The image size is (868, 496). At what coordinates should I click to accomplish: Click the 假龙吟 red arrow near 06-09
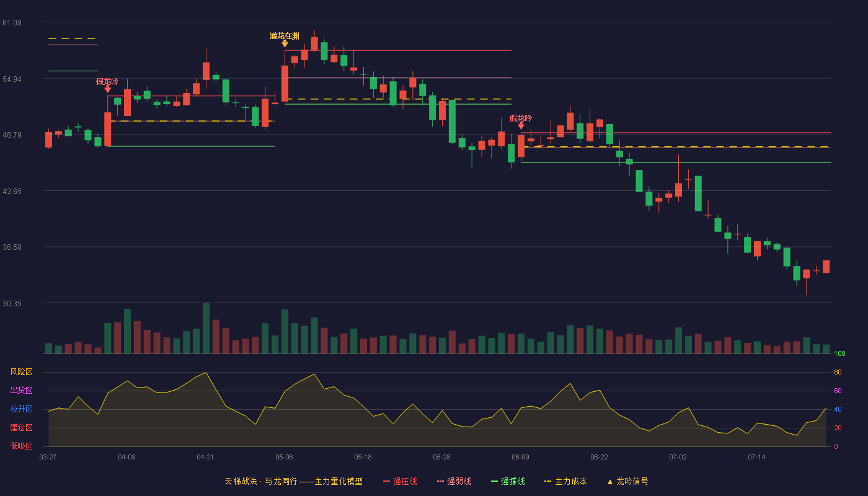521,126
